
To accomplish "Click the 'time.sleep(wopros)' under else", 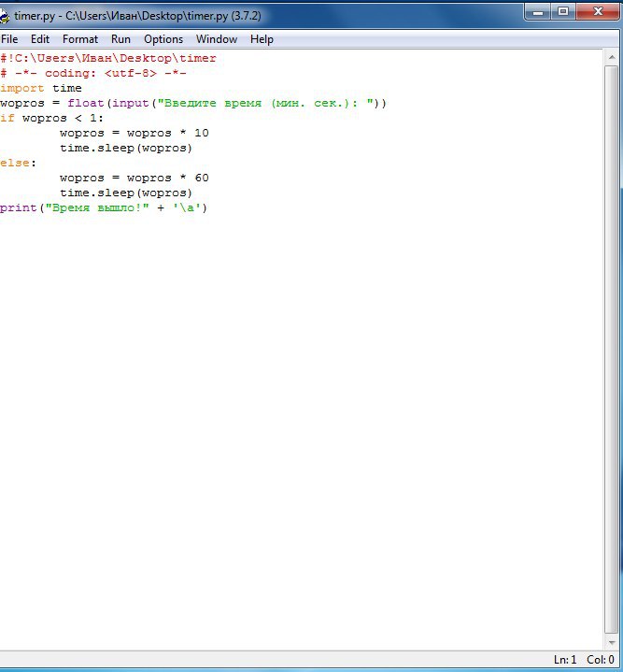I will 126,193.
